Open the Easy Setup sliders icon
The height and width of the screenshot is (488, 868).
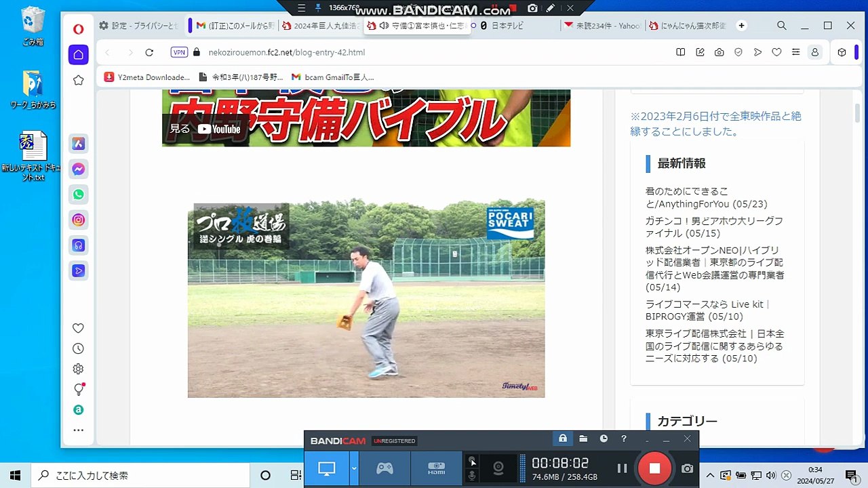pyautogui.click(x=795, y=52)
